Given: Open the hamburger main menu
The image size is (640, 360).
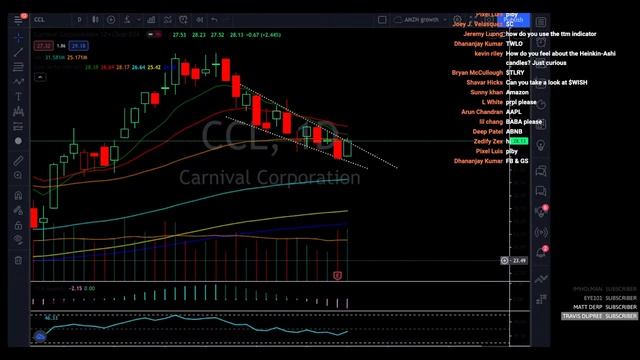Looking at the screenshot, I should (x=18, y=20).
